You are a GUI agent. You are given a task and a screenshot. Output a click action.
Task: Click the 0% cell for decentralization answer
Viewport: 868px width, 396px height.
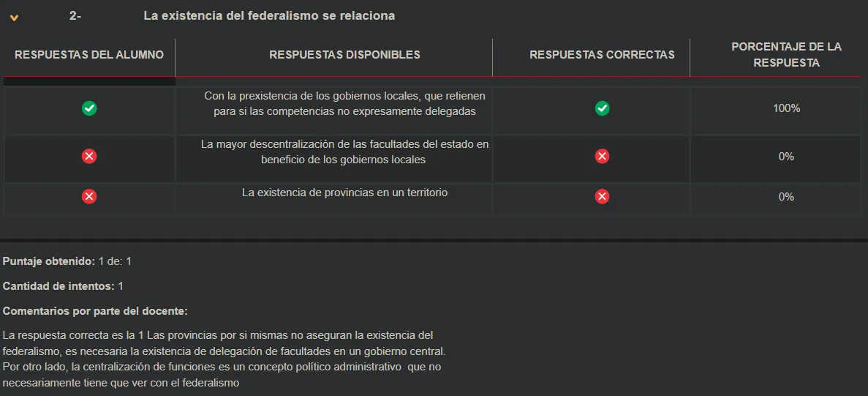tap(786, 156)
